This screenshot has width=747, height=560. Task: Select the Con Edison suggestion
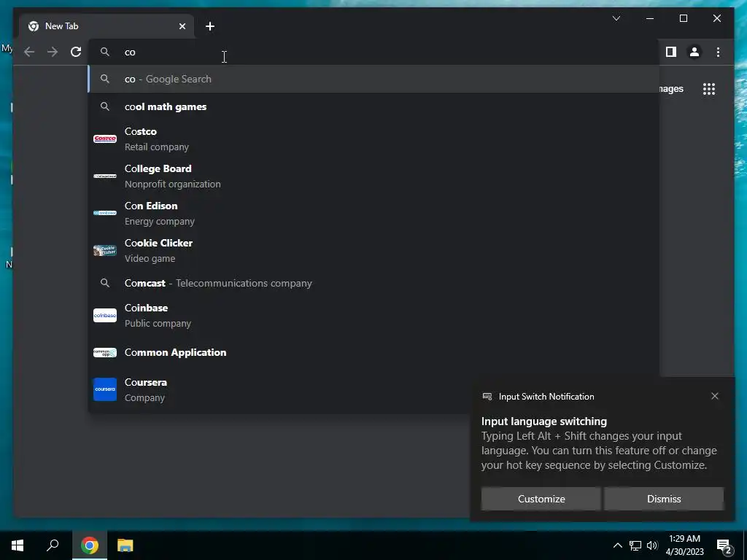(x=374, y=214)
